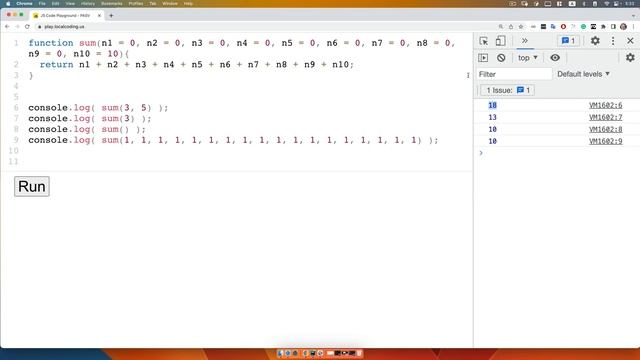
Task: Toggle the device toolbar in DevTools
Action: pos(500,41)
